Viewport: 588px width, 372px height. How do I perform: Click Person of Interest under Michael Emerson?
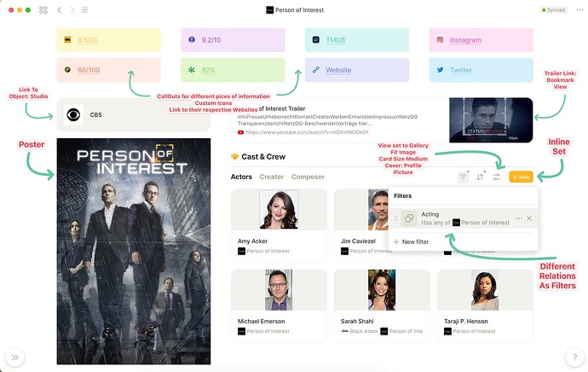pos(263,331)
